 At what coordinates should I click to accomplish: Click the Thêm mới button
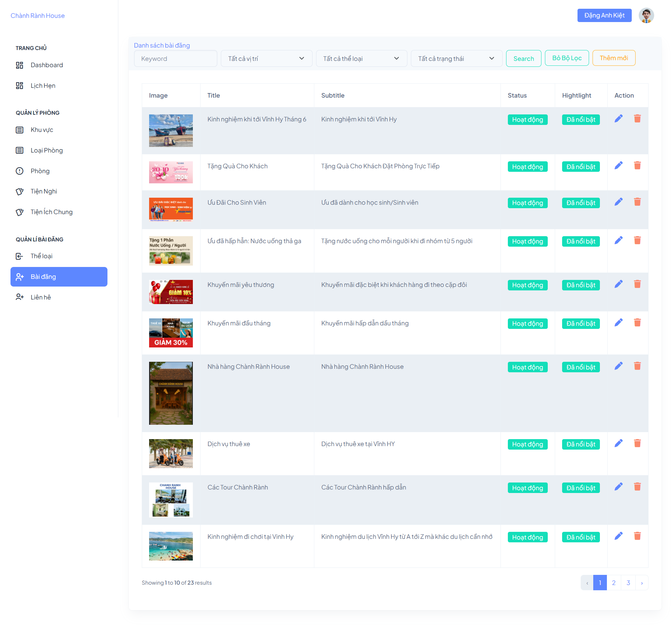click(614, 58)
